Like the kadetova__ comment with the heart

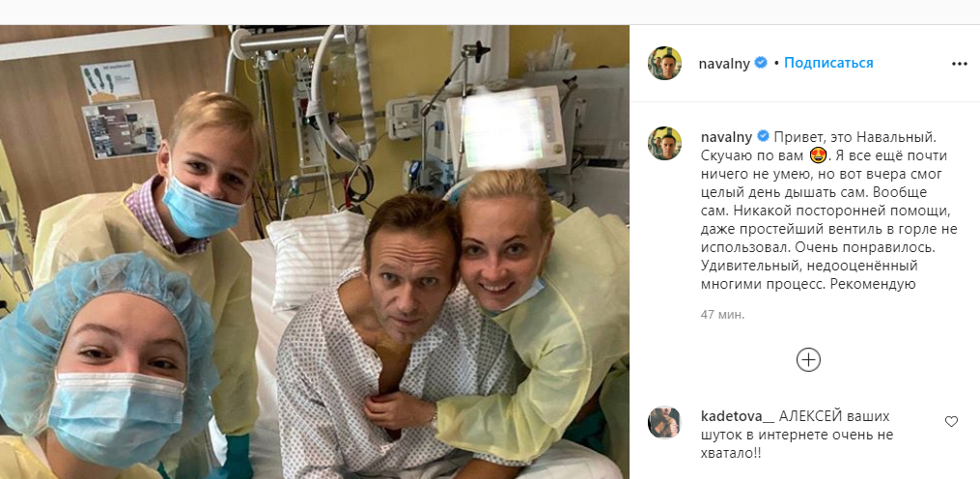pyautogui.click(x=951, y=421)
